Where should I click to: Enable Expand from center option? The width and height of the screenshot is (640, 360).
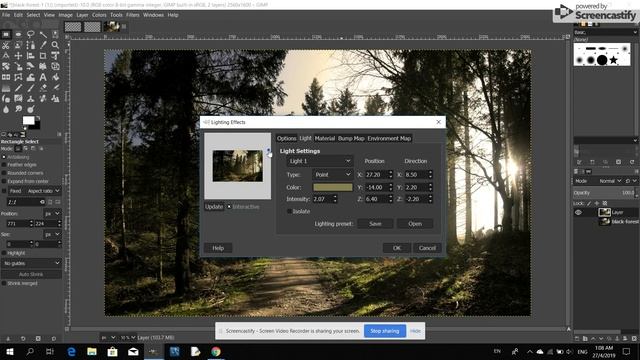point(4,181)
